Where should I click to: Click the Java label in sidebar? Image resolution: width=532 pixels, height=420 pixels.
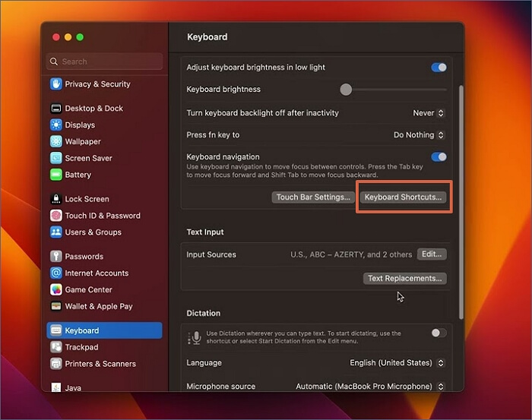click(x=73, y=388)
